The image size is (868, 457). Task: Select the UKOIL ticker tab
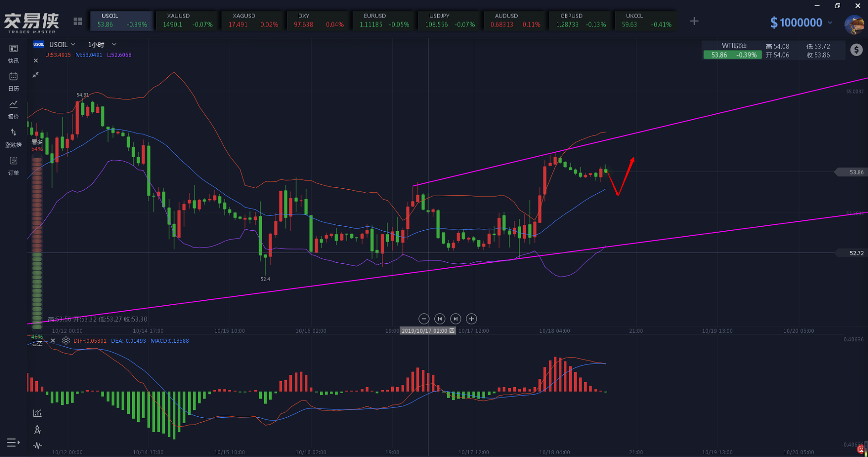[647, 21]
